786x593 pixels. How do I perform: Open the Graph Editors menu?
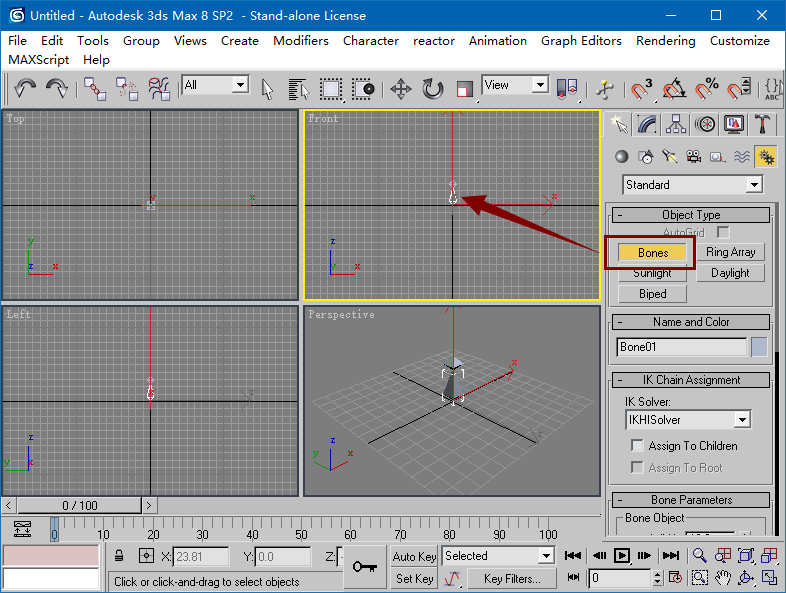click(581, 41)
